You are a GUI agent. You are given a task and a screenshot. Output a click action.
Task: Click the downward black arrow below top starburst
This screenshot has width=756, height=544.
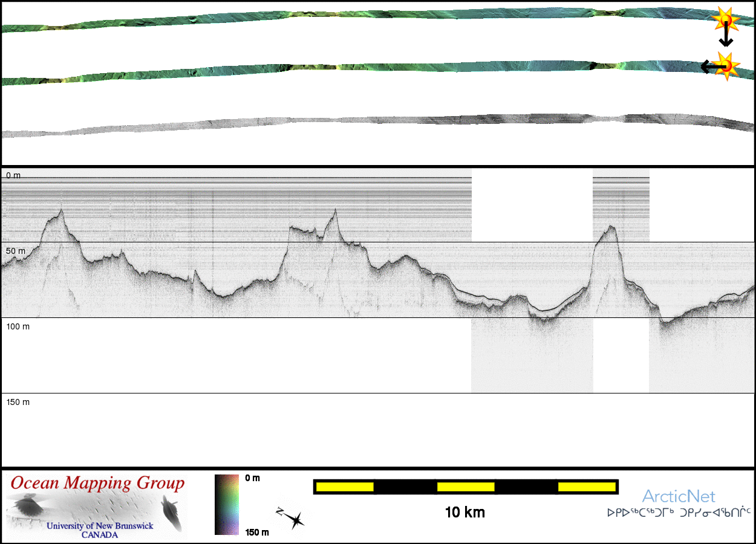pos(726,36)
